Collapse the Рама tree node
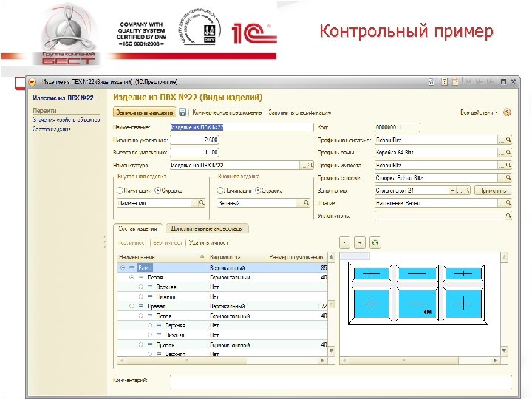The height and width of the screenshot is (399, 532). [x=123, y=267]
